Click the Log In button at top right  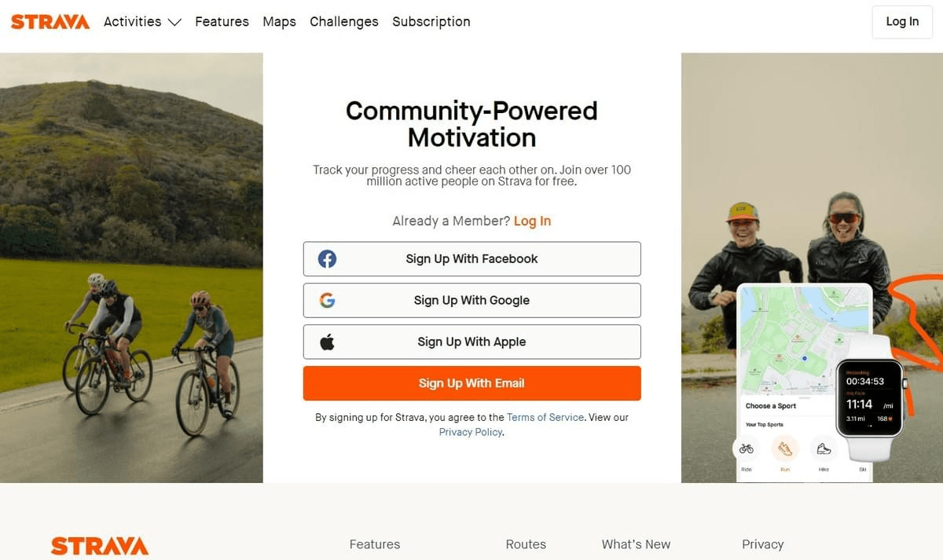coord(901,22)
